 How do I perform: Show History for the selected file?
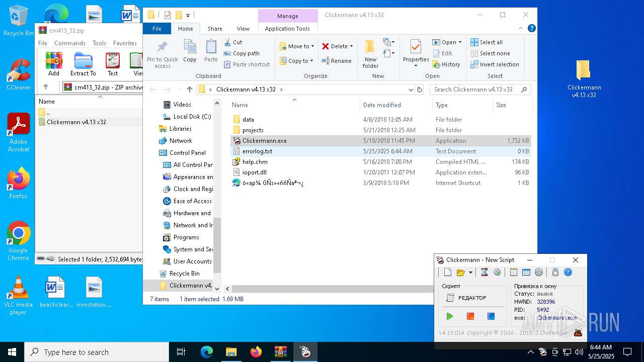(x=446, y=64)
